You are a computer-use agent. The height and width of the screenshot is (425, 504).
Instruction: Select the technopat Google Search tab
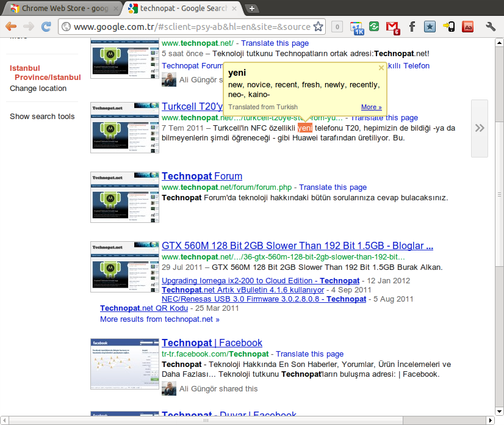coord(181,9)
